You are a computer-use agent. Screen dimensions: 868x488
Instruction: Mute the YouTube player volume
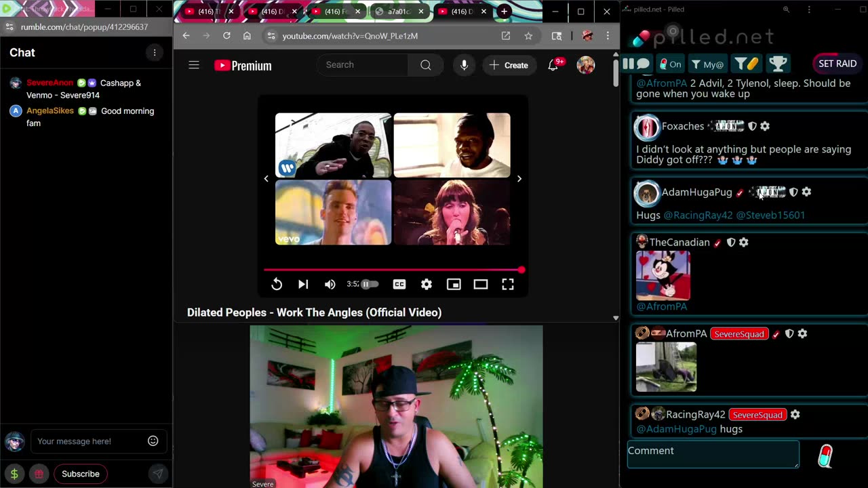click(330, 285)
